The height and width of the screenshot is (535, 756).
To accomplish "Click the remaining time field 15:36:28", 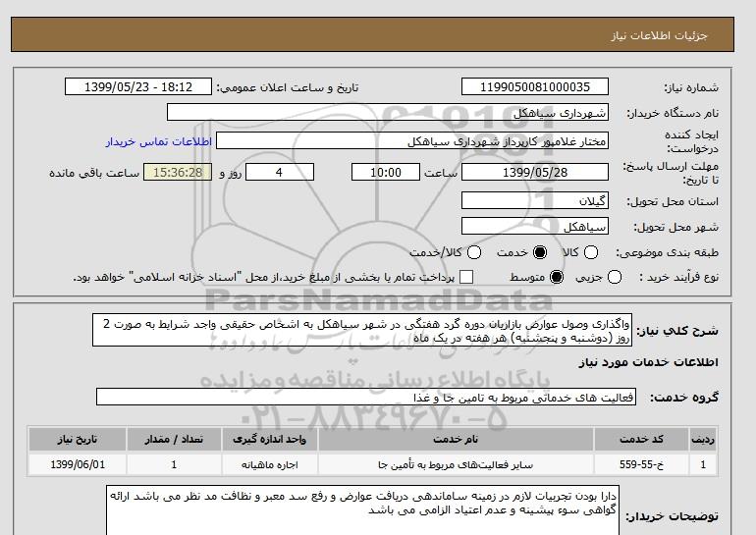I will click(x=178, y=172).
